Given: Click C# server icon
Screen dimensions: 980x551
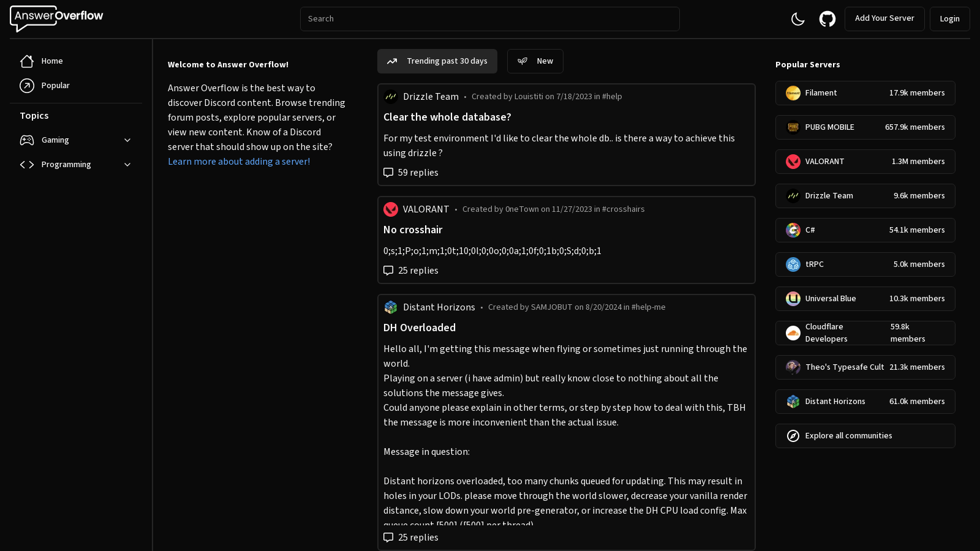Looking at the screenshot, I should [x=793, y=230].
